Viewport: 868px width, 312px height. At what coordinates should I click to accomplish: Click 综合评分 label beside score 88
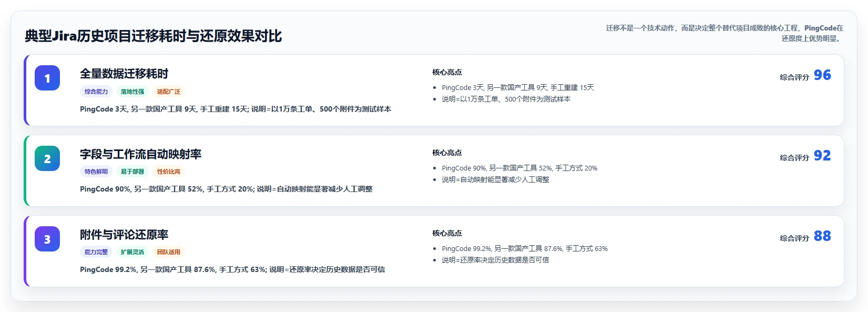(794, 238)
